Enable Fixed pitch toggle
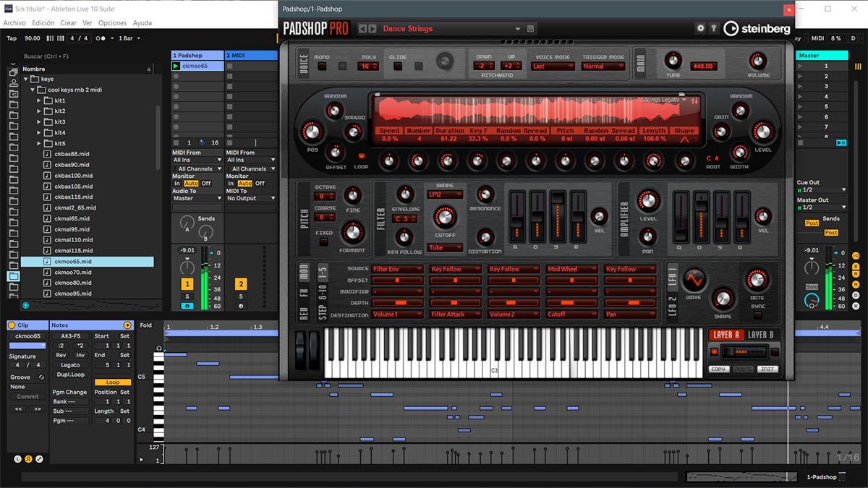 [323, 243]
